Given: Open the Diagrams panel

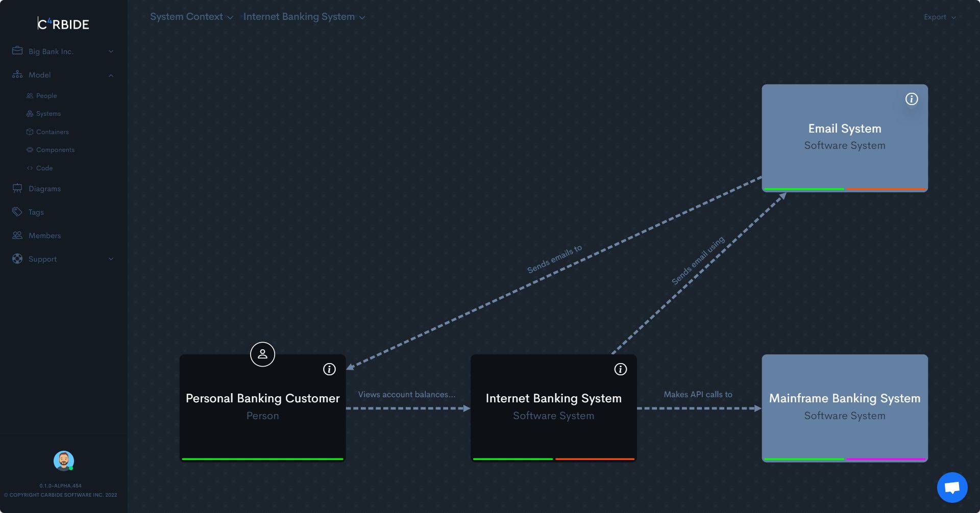Looking at the screenshot, I should click(x=44, y=188).
